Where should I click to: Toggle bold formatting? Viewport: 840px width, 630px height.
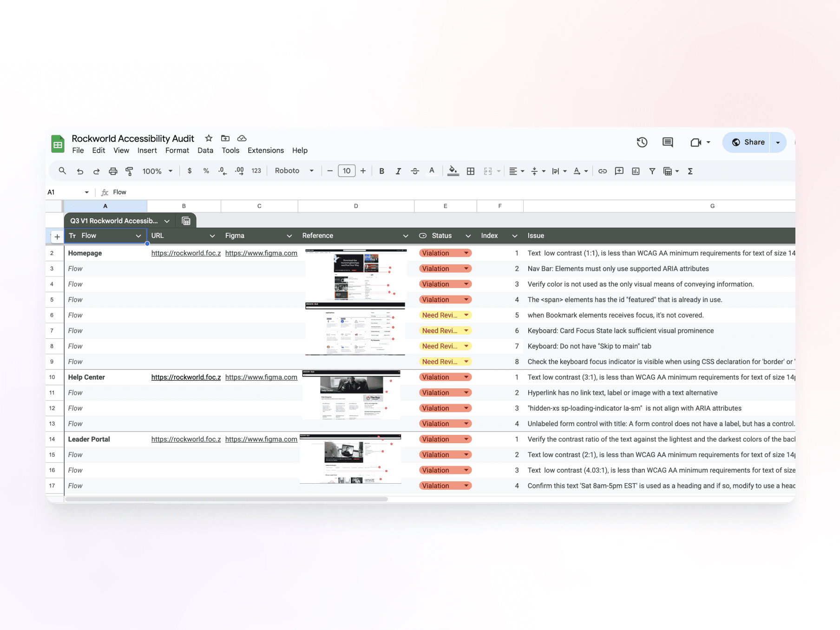[x=381, y=171]
